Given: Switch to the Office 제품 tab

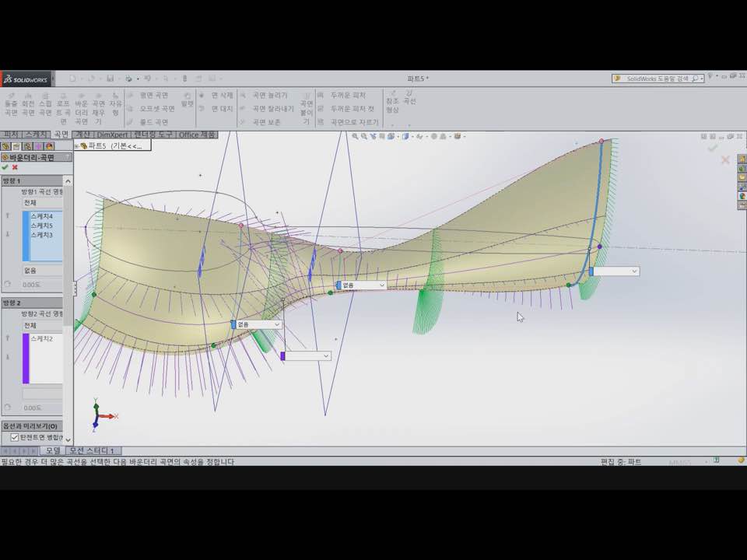Looking at the screenshot, I should [197, 135].
